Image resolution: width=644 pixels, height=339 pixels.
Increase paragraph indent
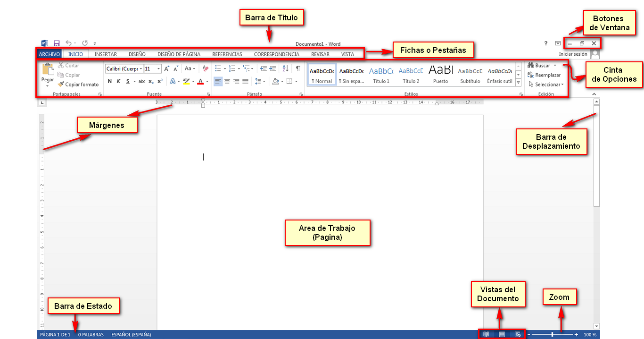pos(272,68)
